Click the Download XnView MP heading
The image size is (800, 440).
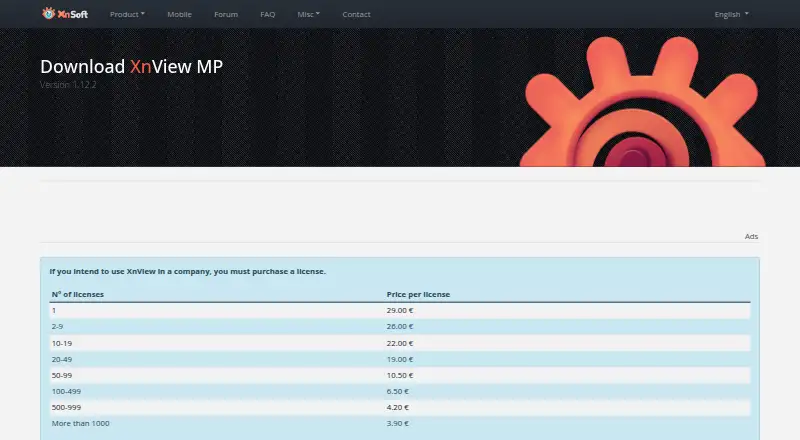[x=132, y=66]
